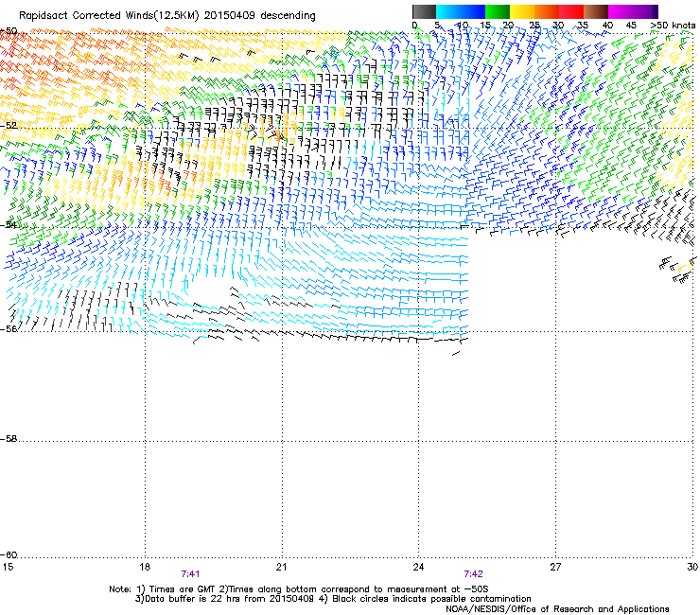The width and height of the screenshot is (700, 615).
Task: Click the red 30-35 knots legend color
Action: [571, 11]
